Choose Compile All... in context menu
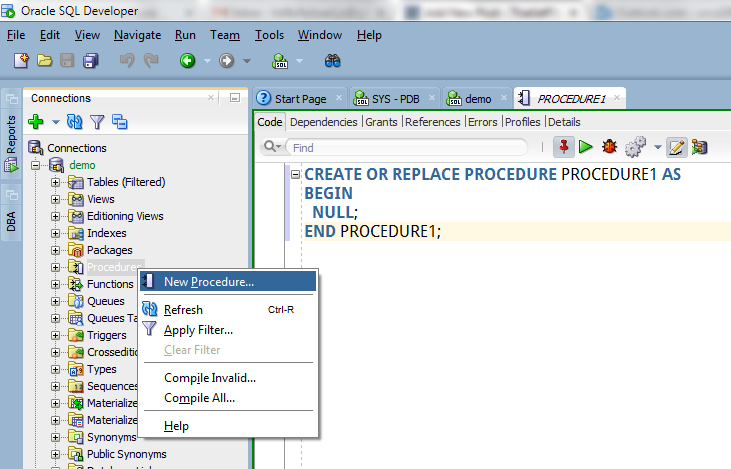 (228, 398)
